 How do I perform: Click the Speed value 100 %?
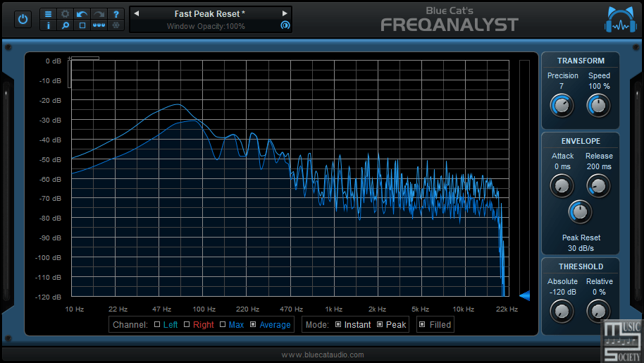coord(599,86)
